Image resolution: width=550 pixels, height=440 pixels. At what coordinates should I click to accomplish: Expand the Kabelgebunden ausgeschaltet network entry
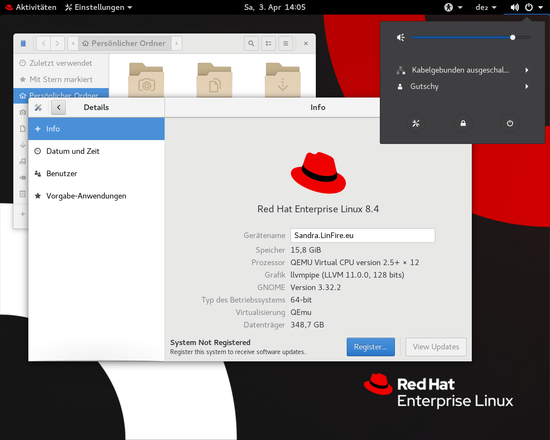tap(462, 70)
